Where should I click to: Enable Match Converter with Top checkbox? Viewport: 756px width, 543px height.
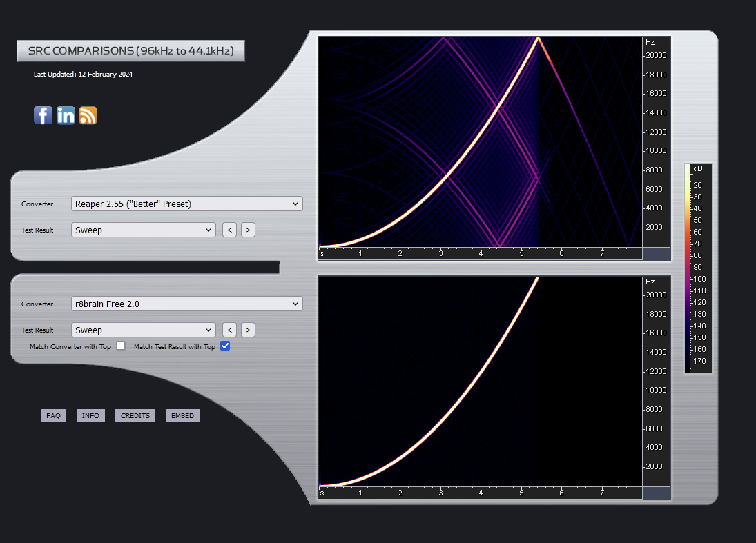[121, 346]
